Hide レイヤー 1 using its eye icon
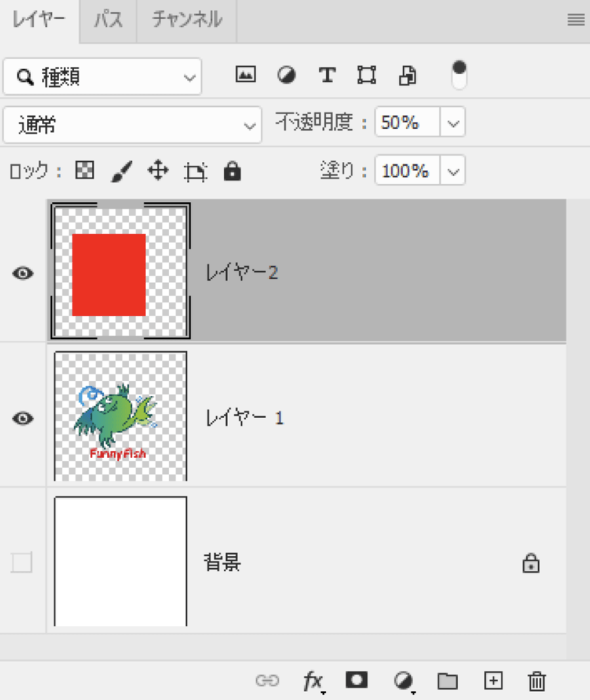 [23, 418]
